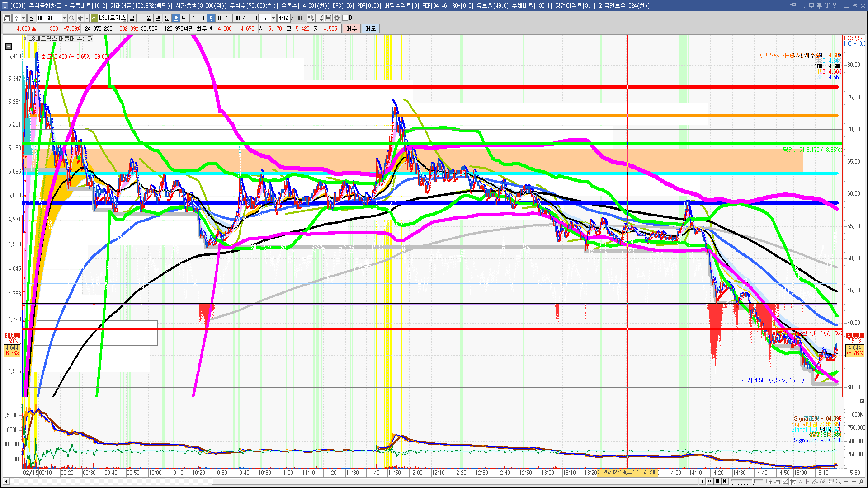
Task: Toggle the minute (분) period button
Action: [167, 18]
